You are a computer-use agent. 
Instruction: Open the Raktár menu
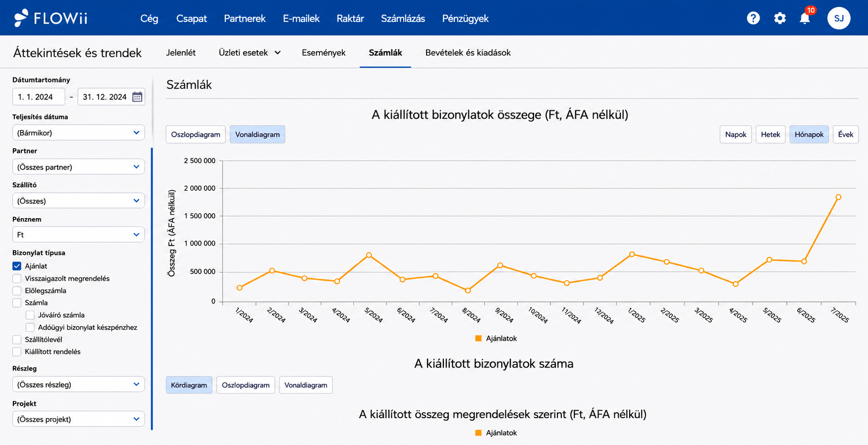pos(350,18)
